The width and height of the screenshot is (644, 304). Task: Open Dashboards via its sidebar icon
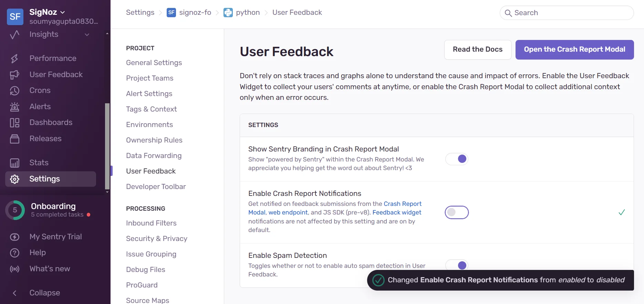(15, 122)
